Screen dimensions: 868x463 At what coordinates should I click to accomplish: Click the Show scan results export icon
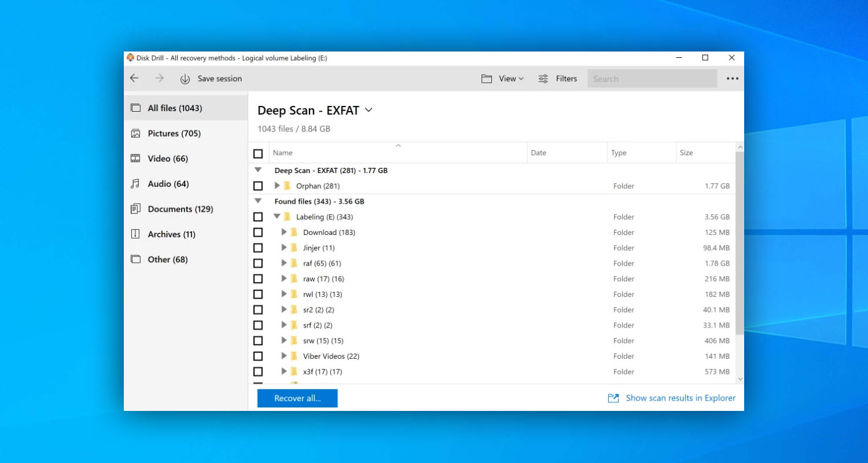click(613, 398)
